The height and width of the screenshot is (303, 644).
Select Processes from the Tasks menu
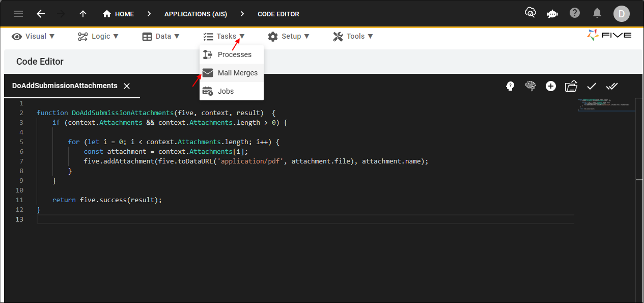[x=234, y=54]
